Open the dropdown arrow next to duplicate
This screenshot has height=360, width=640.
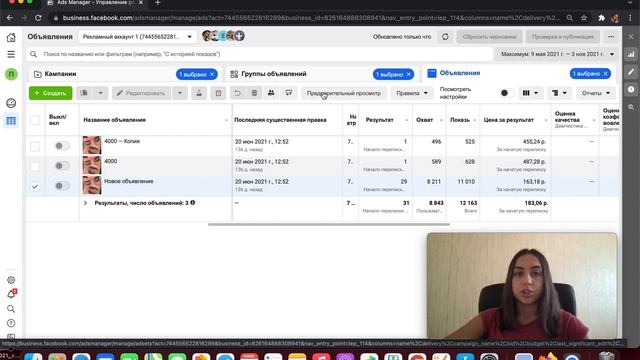pos(100,93)
